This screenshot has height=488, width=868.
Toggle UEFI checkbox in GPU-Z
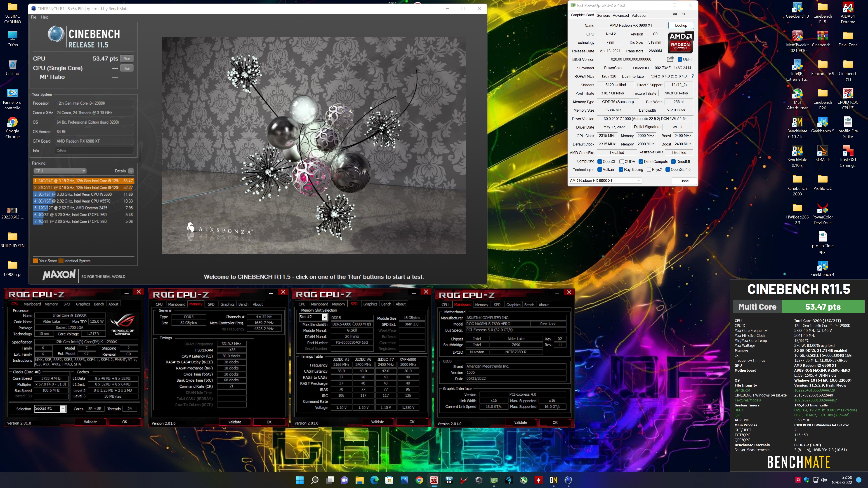[x=680, y=60]
